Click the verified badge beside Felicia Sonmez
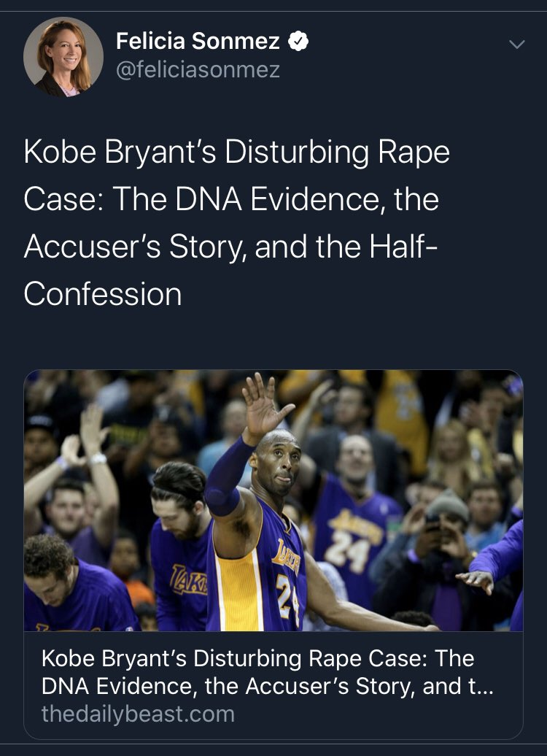 (x=298, y=41)
